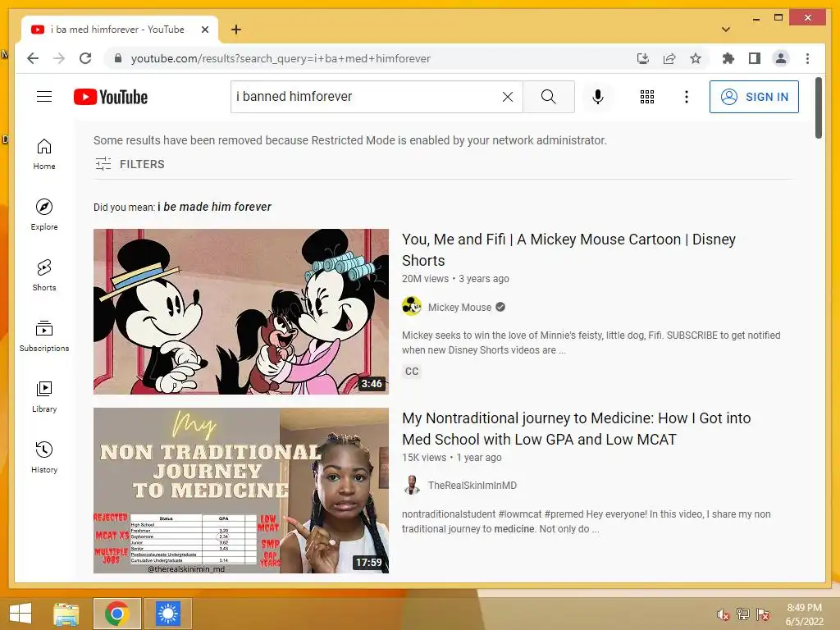Share this page icon

coord(669,58)
